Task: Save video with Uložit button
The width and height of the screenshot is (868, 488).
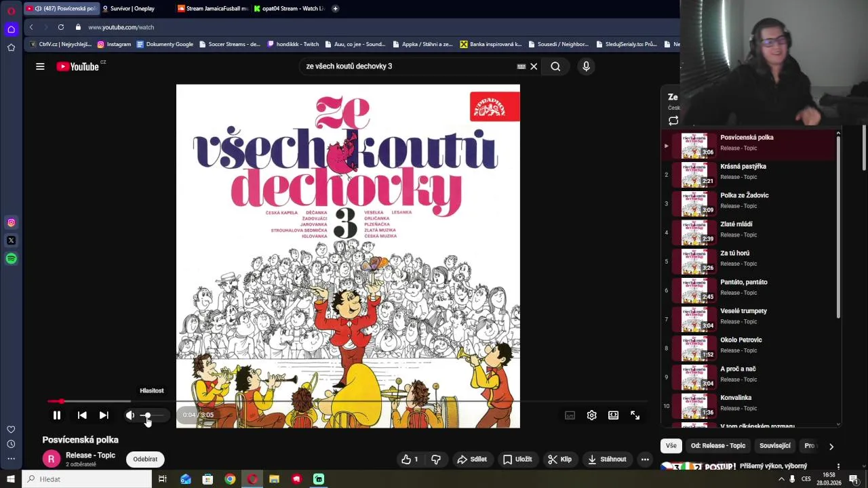Action: coord(517,459)
